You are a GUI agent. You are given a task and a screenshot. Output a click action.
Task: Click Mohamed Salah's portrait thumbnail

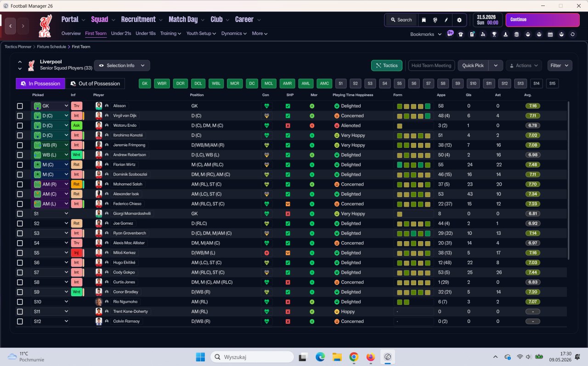[x=98, y=184]
